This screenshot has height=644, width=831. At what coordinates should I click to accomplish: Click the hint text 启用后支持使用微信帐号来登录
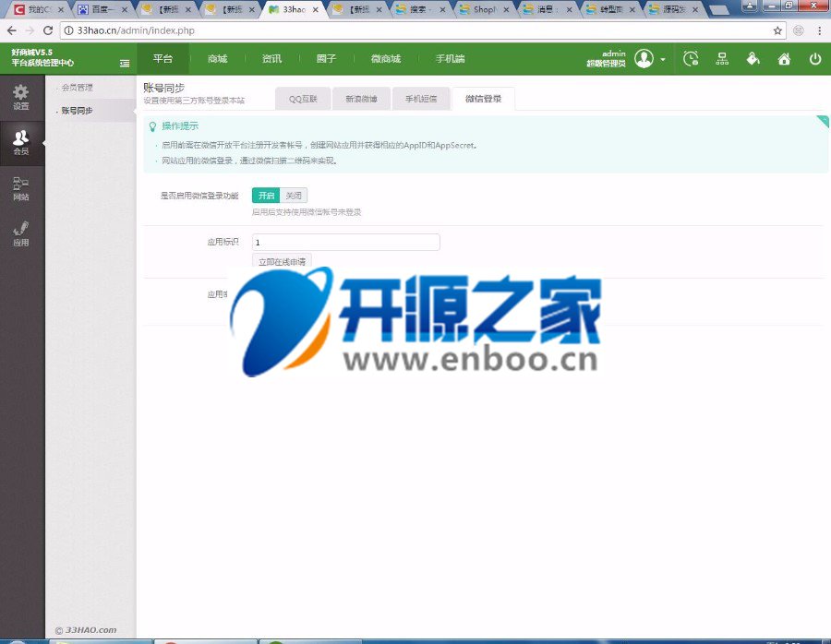[307, 212]
